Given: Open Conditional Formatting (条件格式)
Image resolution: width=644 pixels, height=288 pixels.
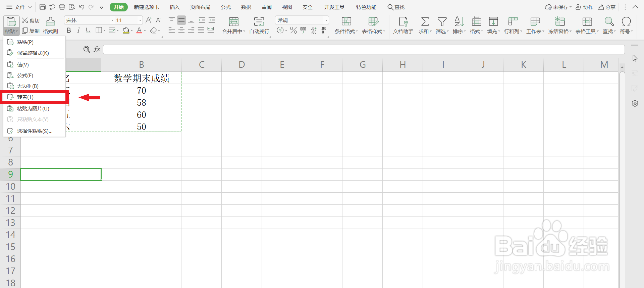Looking at the screenshot, I should [x=346, y=25].
